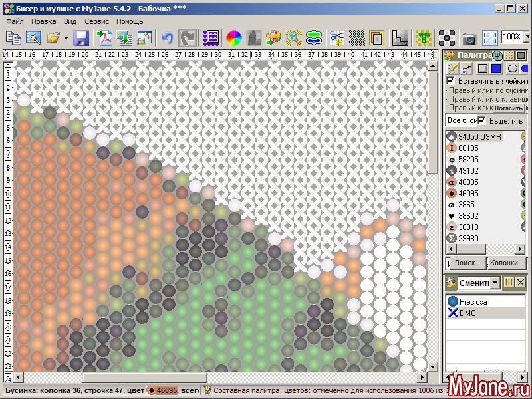Click the Undo arrow icon
Screen dimensions: 532x399
point(167,37)
